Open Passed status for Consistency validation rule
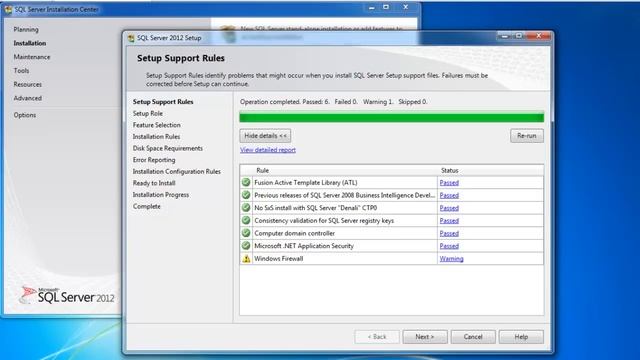 (449, 220)
